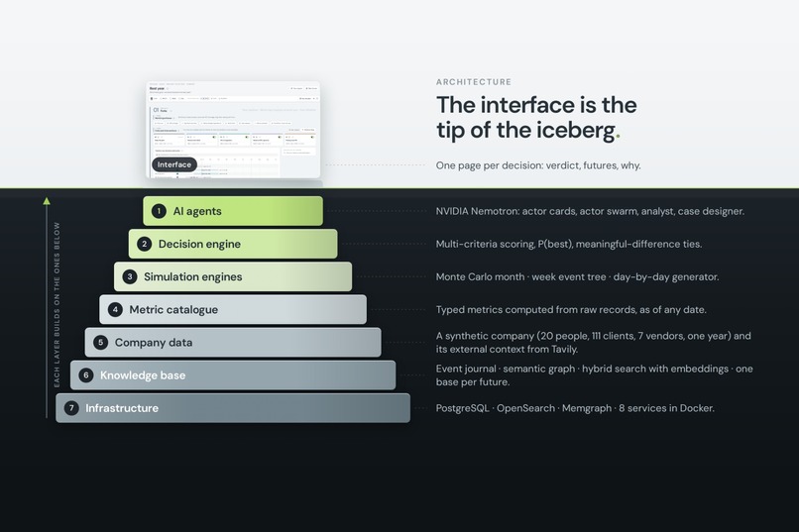Viewport: 799px width, 532px height.
Task: Click the Interface pill label
Action: 174,164
